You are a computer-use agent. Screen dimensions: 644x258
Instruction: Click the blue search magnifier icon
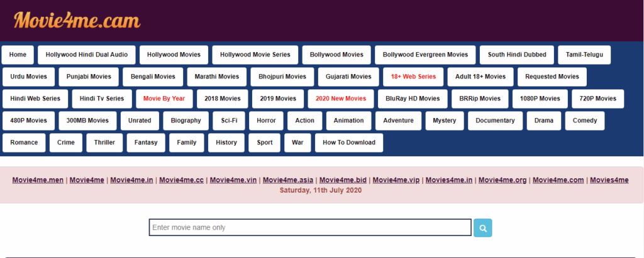click(483, 228)
